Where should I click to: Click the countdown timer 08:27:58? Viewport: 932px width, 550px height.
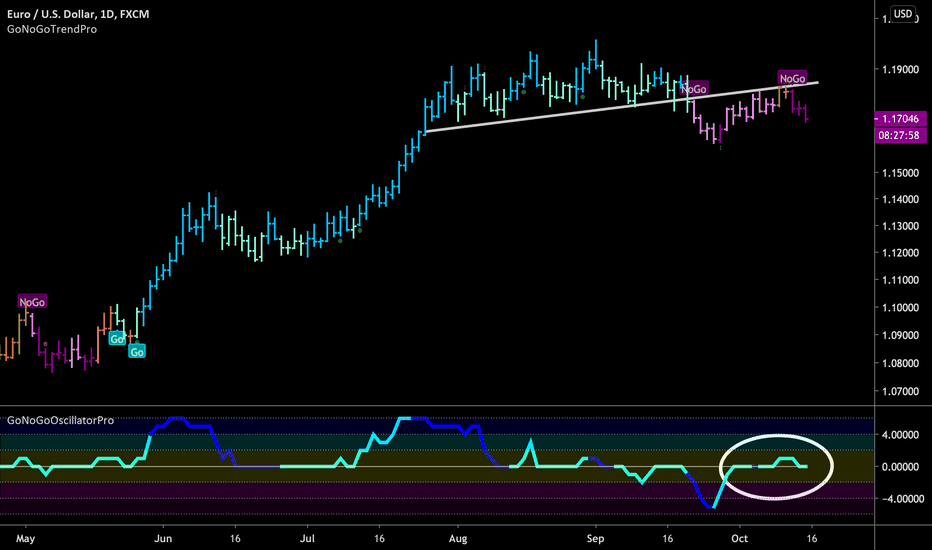(900, 136)
